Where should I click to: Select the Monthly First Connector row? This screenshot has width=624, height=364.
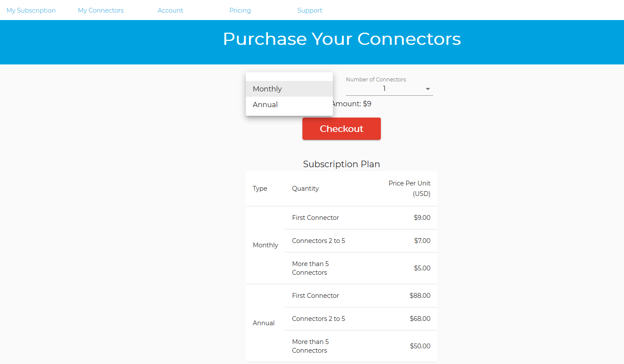pos(361,218)
